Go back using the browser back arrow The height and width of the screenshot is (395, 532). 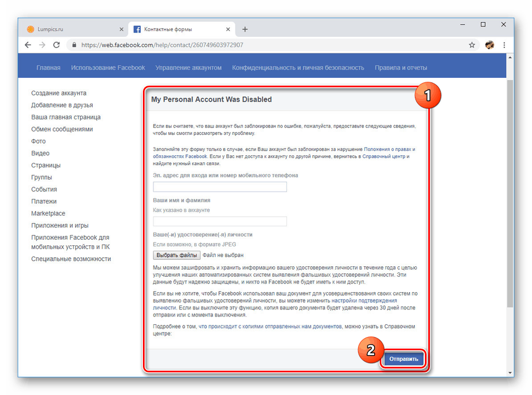tap(28, 45)
